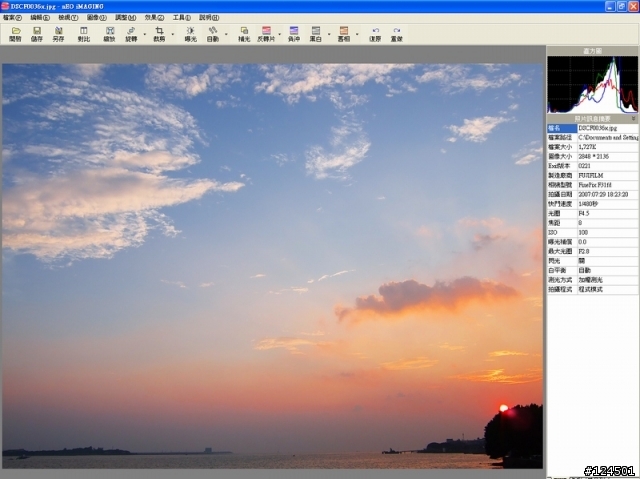Open the 效果(Z) menu

tap(154, 18)
